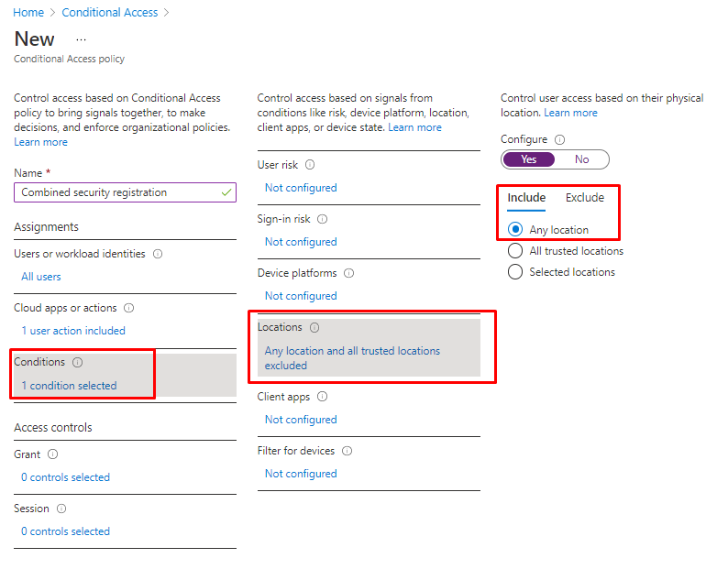728x569 pixels.
Task: Open the 1 user action included link
Action: coord(73,331)
